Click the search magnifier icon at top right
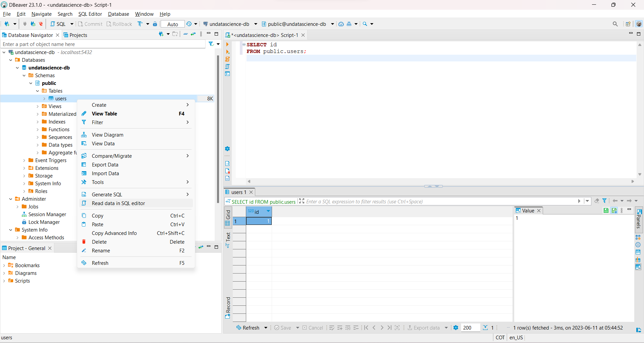 615,24
